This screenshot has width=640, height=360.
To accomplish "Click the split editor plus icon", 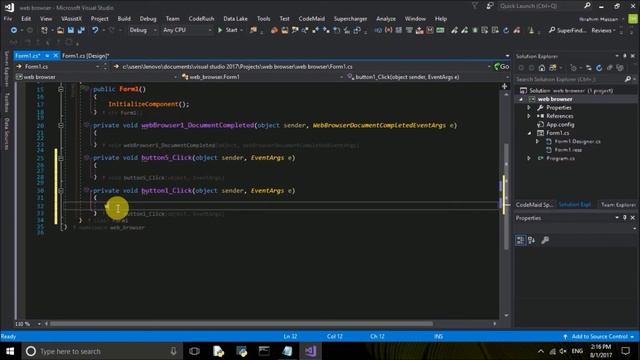I will click(504, 86).
